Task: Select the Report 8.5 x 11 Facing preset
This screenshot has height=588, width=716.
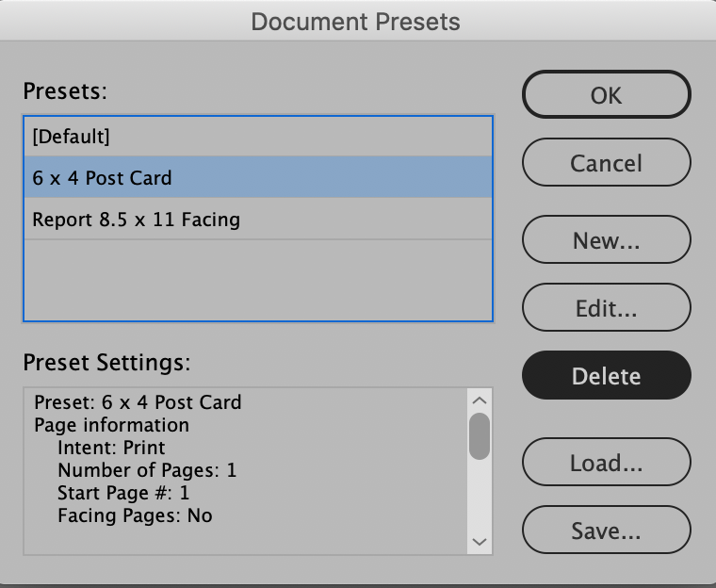Action: pos(257,220)
